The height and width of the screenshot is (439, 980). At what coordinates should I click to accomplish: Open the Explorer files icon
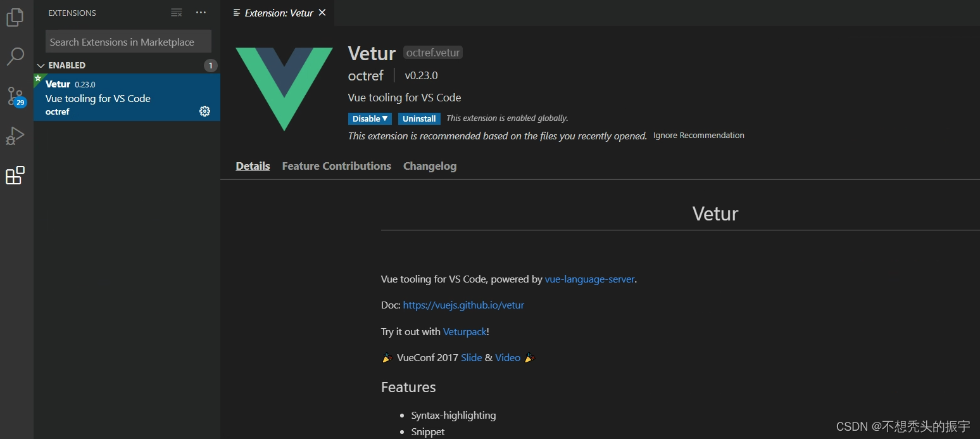click(15, 17)
